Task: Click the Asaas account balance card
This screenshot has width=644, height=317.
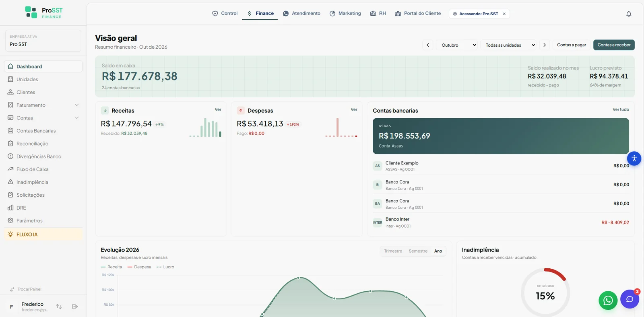Action: (x=501, y=136)
